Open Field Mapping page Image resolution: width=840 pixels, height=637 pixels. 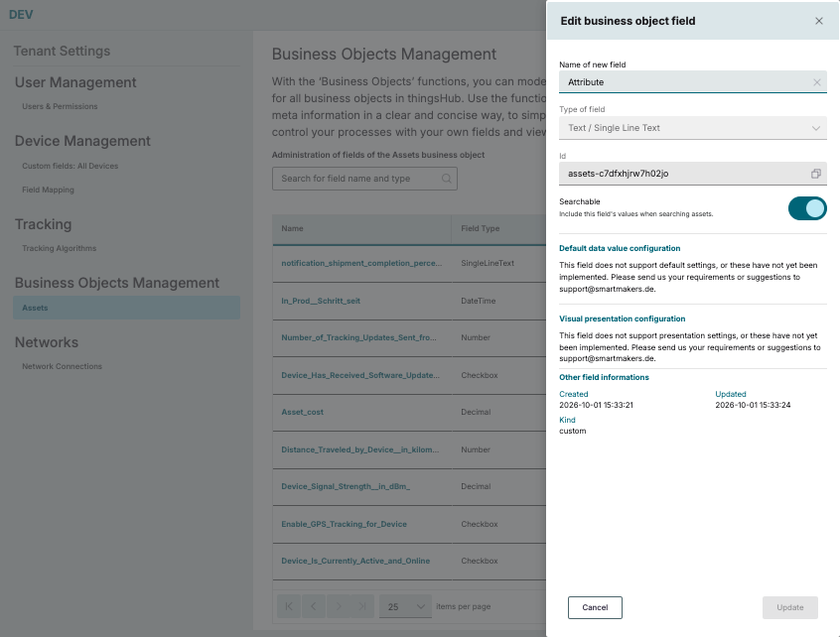click(49, 190)
